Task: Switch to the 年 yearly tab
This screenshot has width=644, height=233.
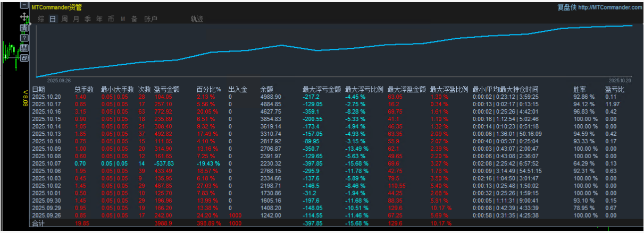Action: 99,19
